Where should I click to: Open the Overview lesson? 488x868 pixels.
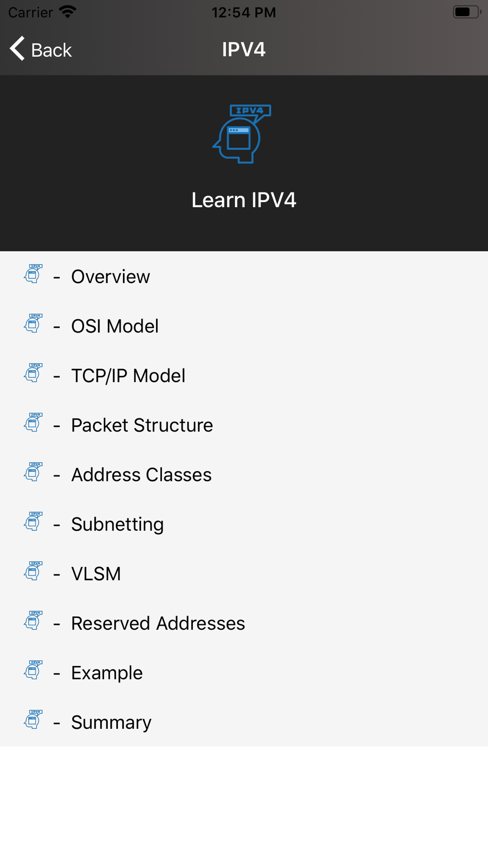[x=244, y=276]
